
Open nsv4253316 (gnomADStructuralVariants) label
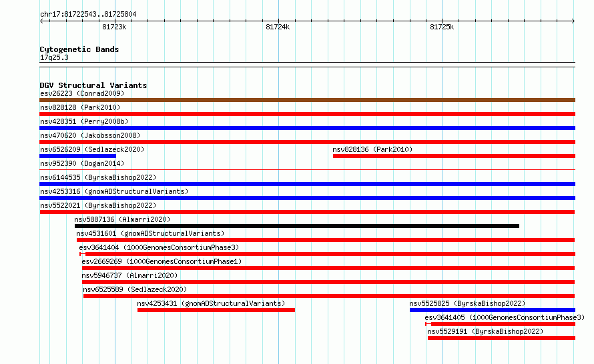point(114,191)
